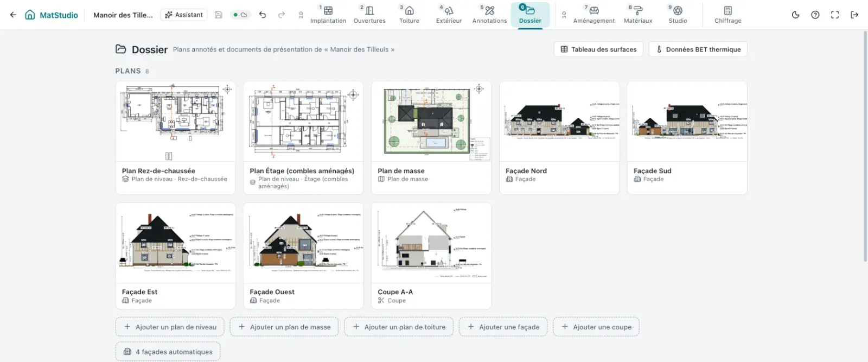Open the Façade Nord thumbnail
Screen dimensions: 868x362
(x=559, y=122)
